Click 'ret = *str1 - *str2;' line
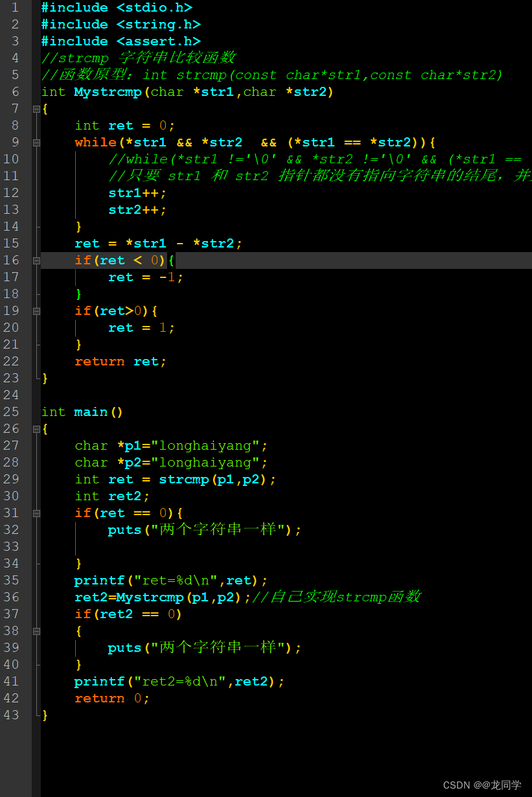532x797 pixels. point(159,244)
